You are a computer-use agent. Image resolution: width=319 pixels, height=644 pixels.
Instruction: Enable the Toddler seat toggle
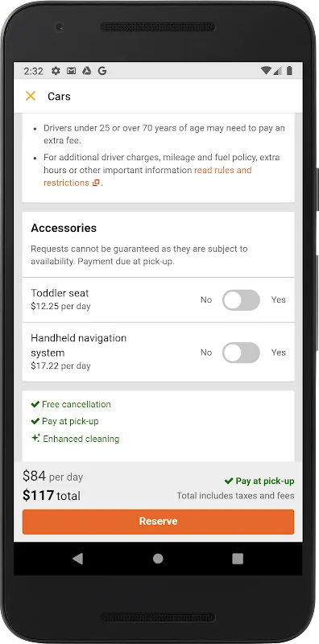click(x=241, y=299)
